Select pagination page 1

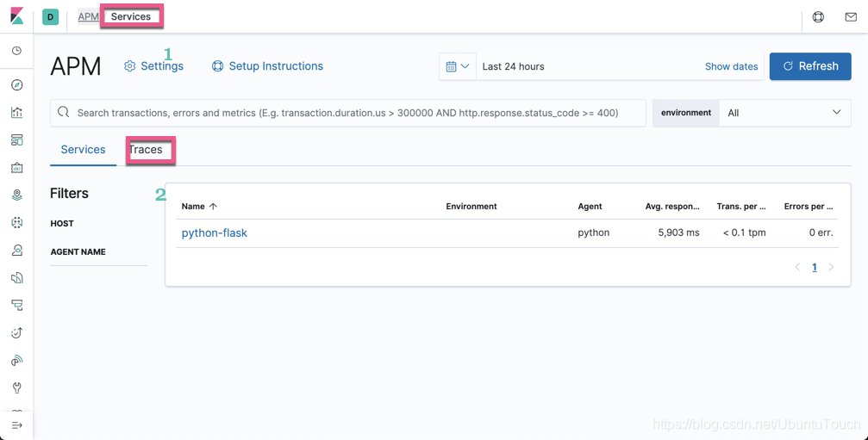click(815, 268)
